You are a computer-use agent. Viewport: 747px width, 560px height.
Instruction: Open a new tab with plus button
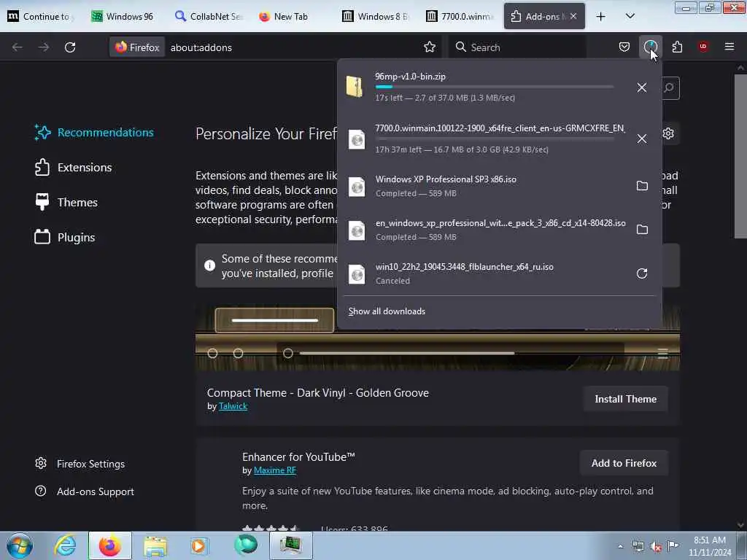click(x=601, y=17)
